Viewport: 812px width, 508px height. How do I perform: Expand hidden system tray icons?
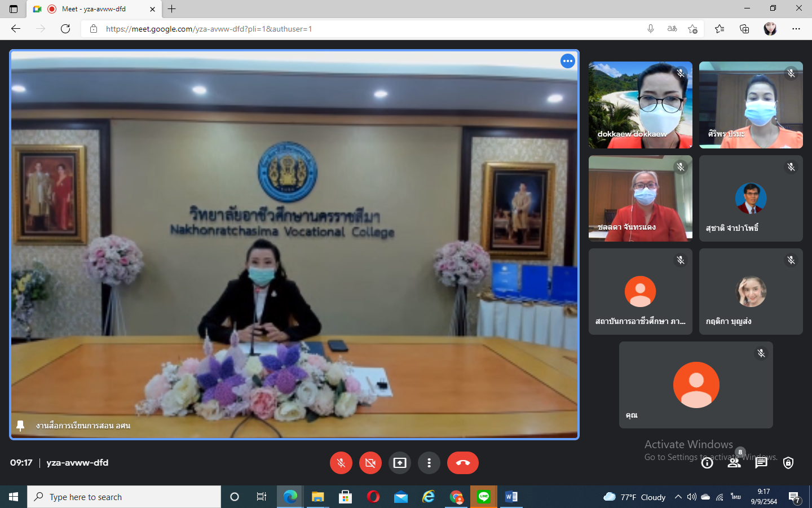[x=678, y=497]
